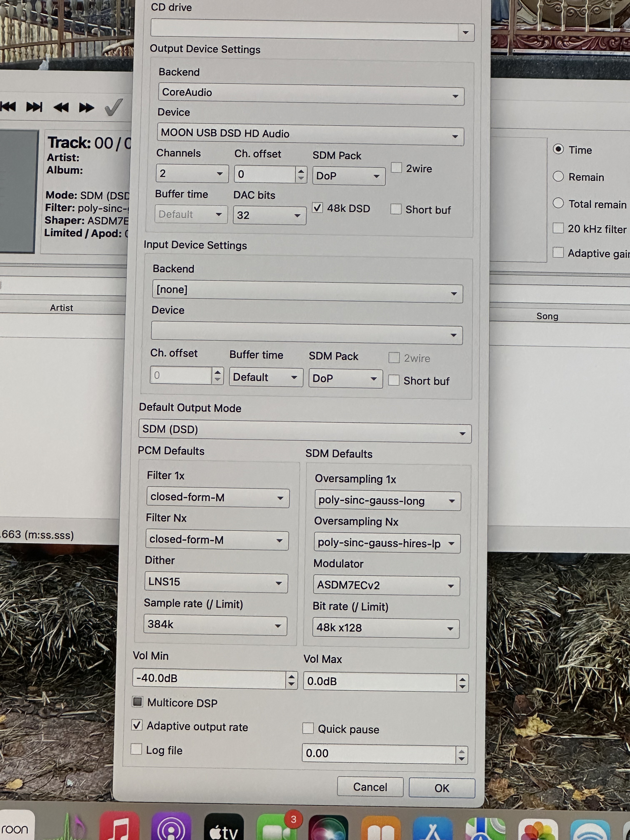The height and width of the screenshot is (840, 630).
Task: Skip to next track in HQPlayer window
Action: pyautogui.click(x=34, y=107)
